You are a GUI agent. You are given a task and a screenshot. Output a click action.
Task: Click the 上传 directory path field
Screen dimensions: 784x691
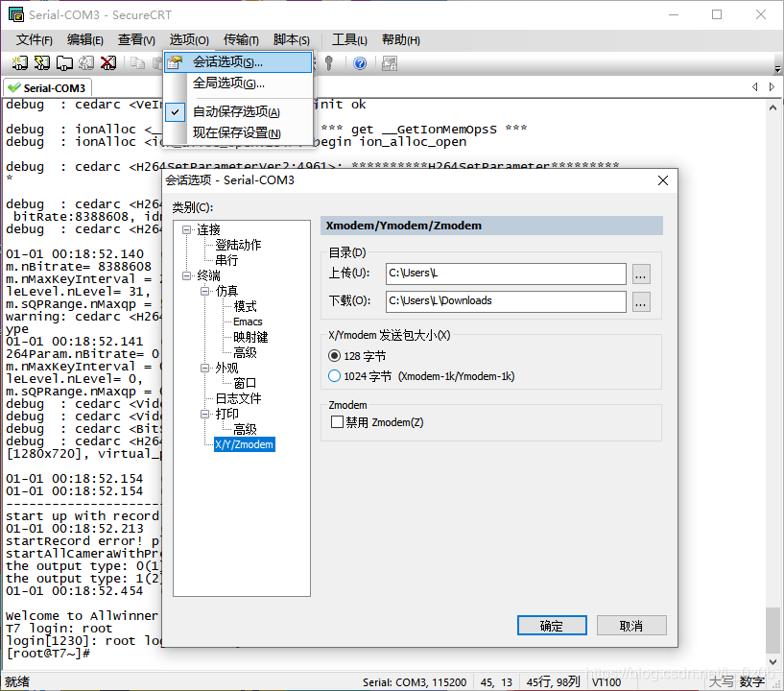click(506, 274)
